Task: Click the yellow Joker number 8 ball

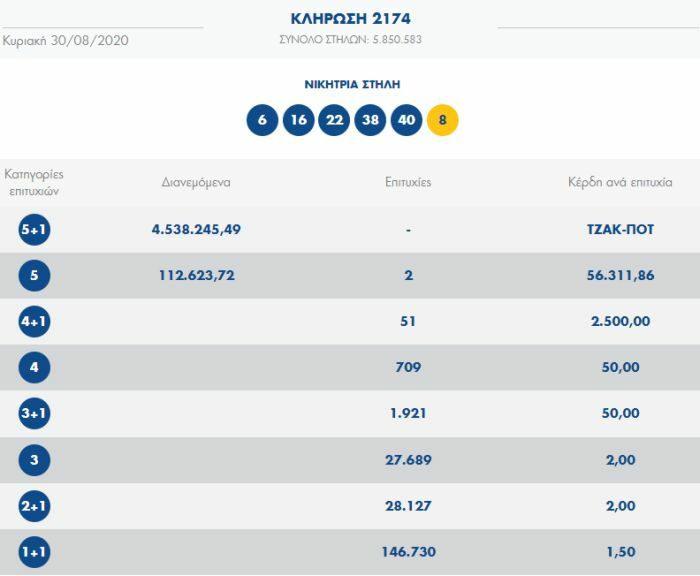Action: point(442,120)
